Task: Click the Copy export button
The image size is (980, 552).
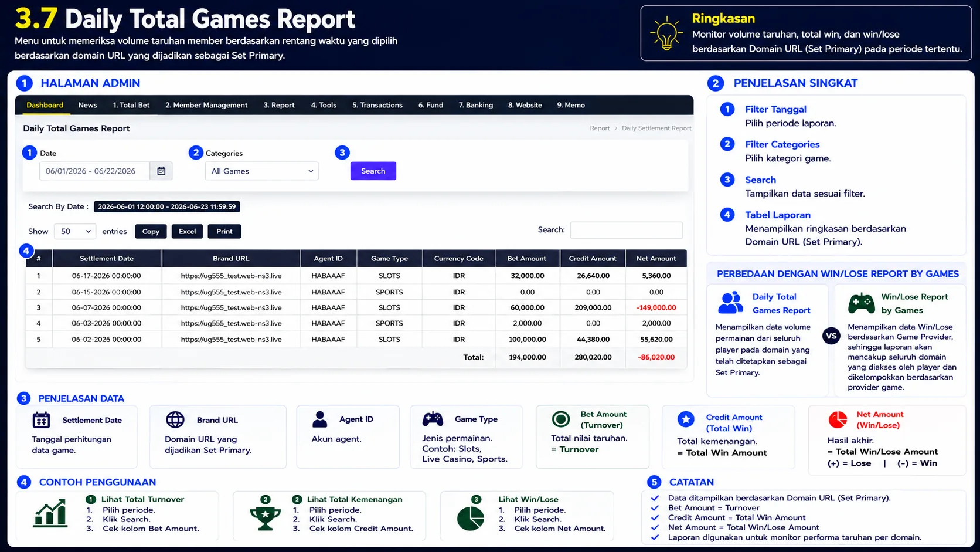Action: [151, 231]
